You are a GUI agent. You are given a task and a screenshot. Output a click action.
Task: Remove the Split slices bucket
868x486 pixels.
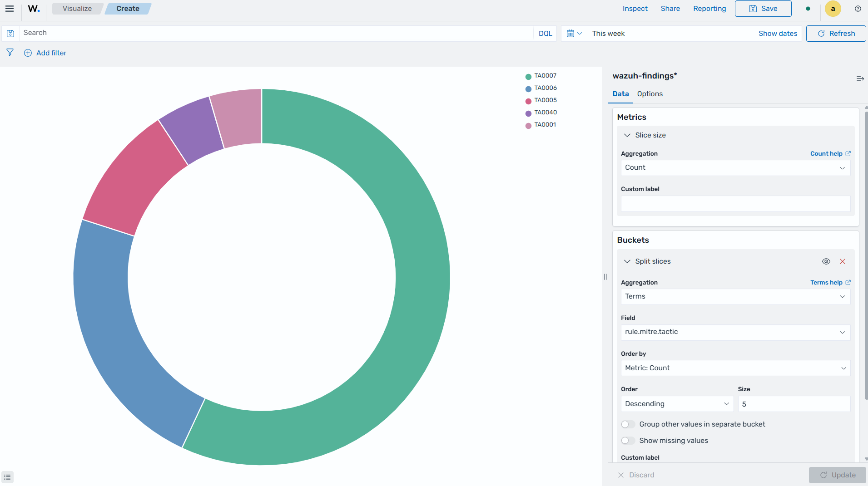coord(843,261)
